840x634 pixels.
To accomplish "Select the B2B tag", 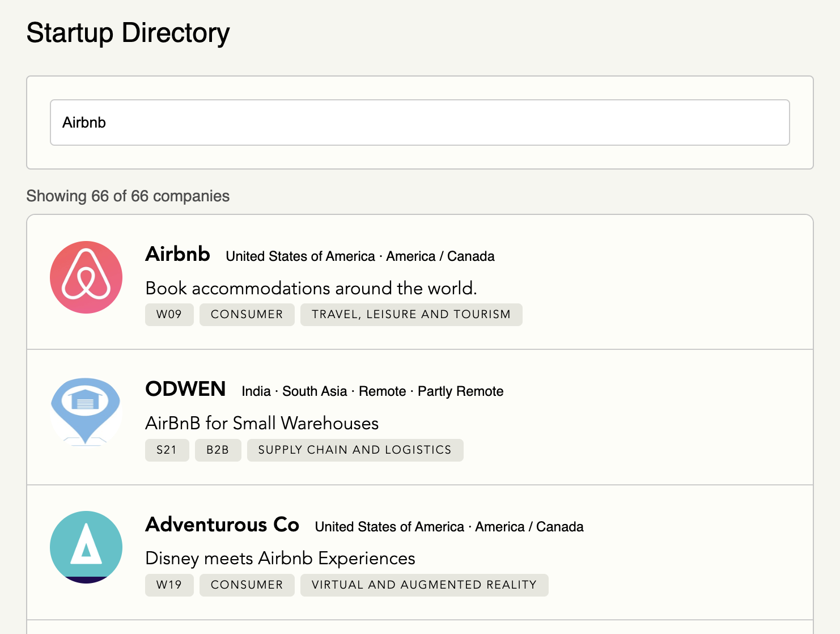I will 218,450.
